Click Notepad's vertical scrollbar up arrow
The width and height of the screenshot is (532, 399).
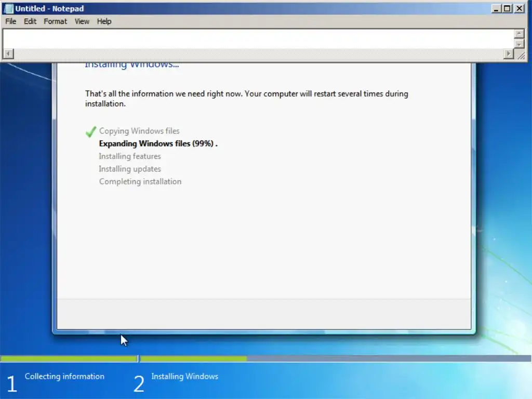point(519,33)
